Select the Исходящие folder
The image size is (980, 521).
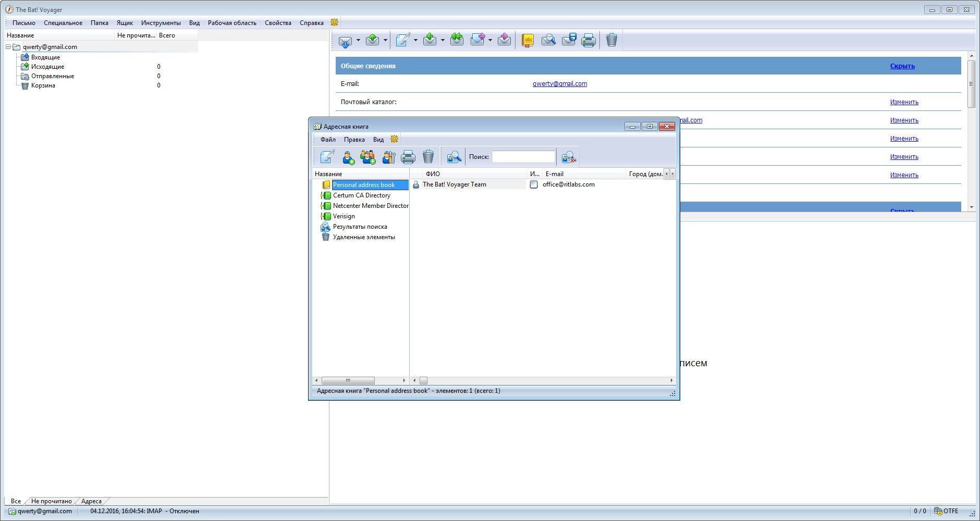point(47,67)
